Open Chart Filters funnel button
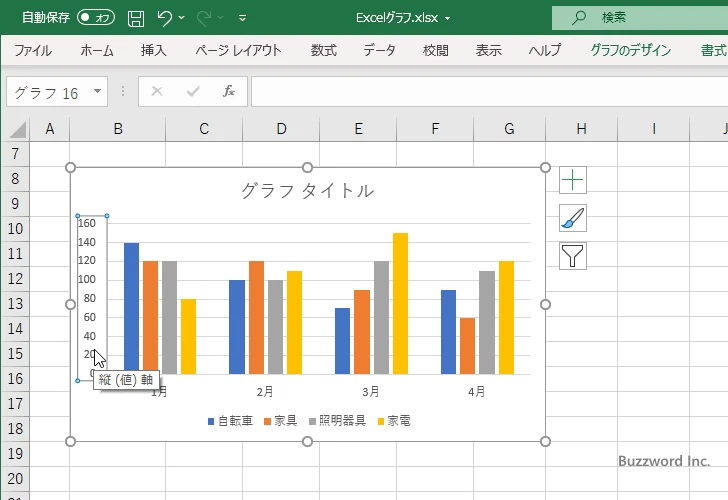Image resolution: width=728 pixels, height=500 pixels. pyautogui.click(x=572, y=256)
